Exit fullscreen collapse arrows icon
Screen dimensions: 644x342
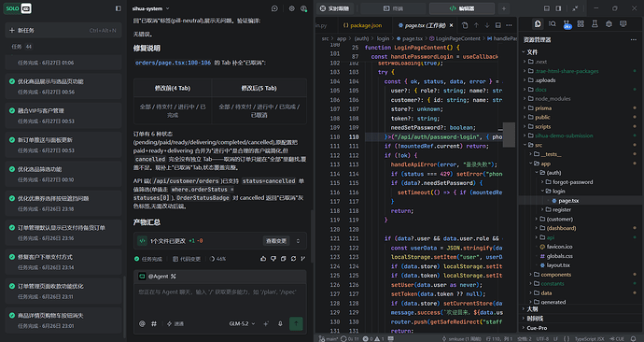576,8
